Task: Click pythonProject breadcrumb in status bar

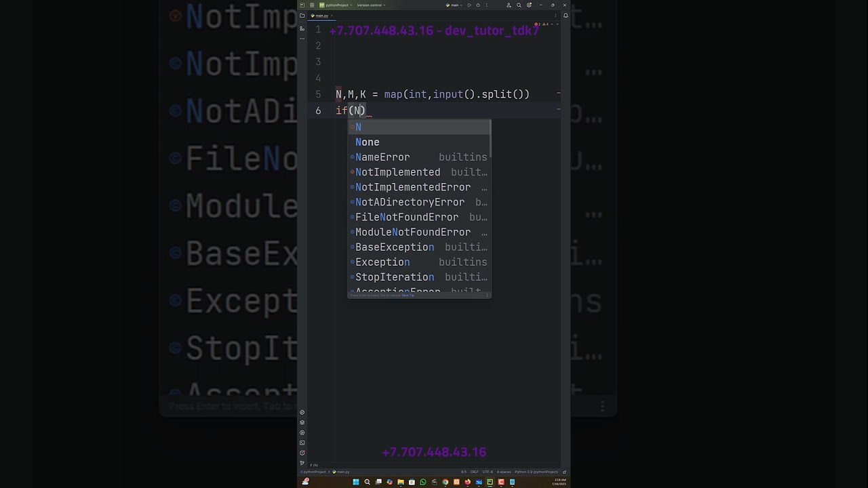Action: pos(313,472)
